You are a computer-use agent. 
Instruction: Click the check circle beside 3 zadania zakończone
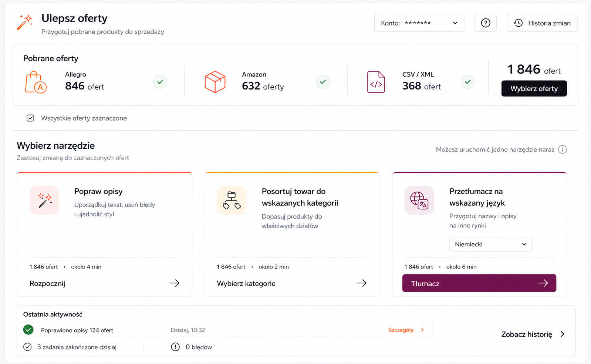pyautogui.click(x=27, y=347)
